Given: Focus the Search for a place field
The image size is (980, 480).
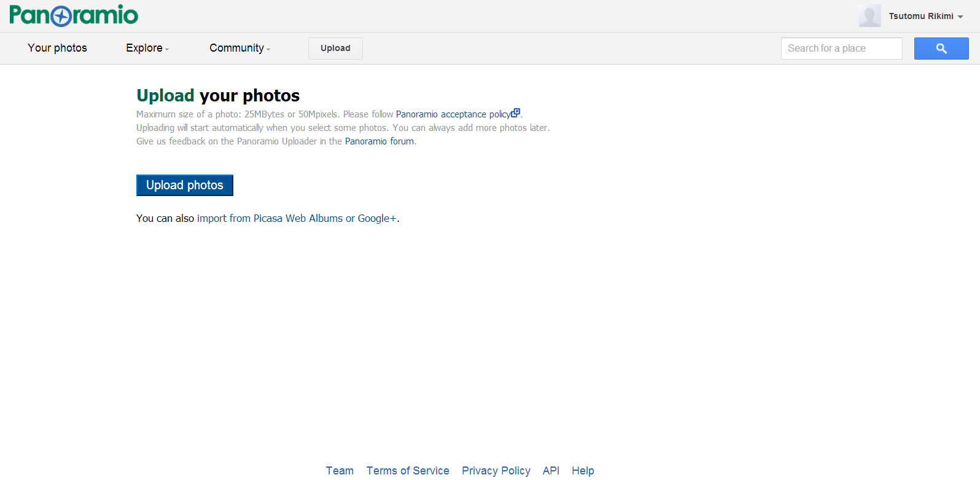Looking at the screenshot, I should click(842, 49).
